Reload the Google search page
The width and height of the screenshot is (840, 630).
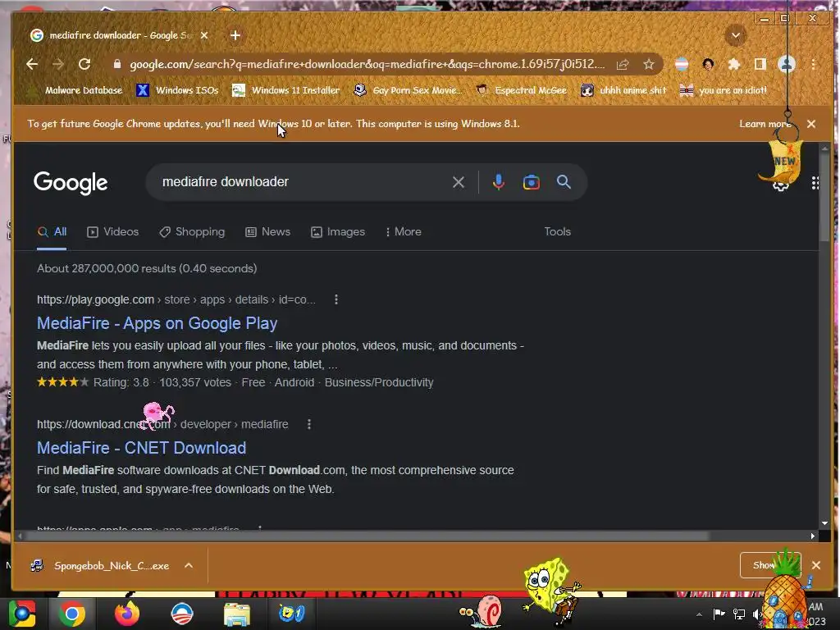(x=84, y=64)
